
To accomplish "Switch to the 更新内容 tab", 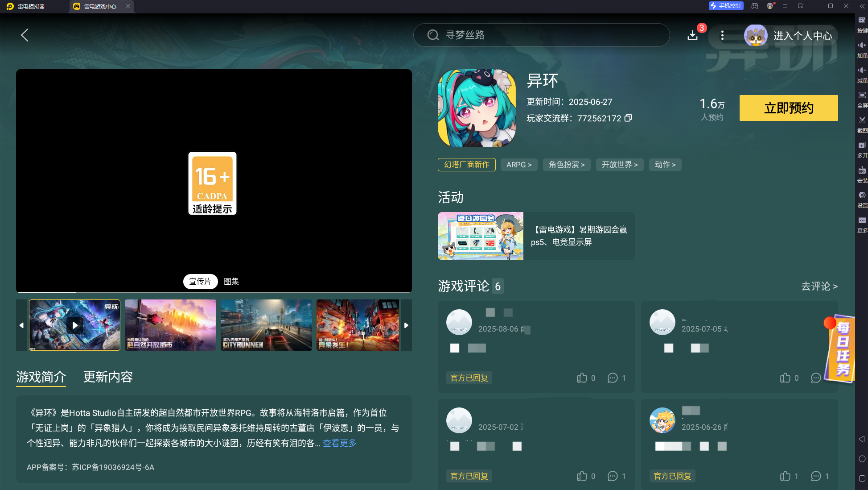I will (x=108, y=377).
